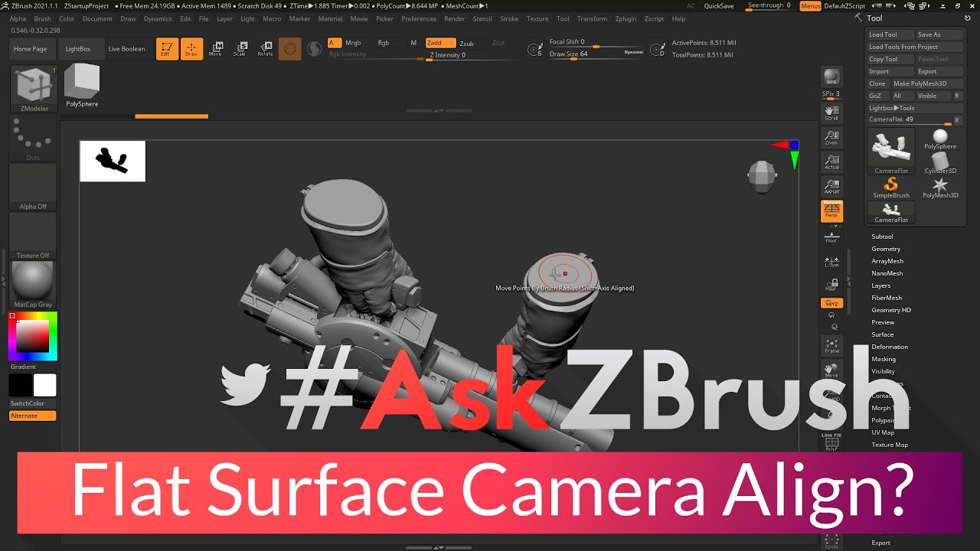The width and height of the screenshot is (980, 551).
Task: Open the ZModeler brush thumbnail
Action: (34, 89)
